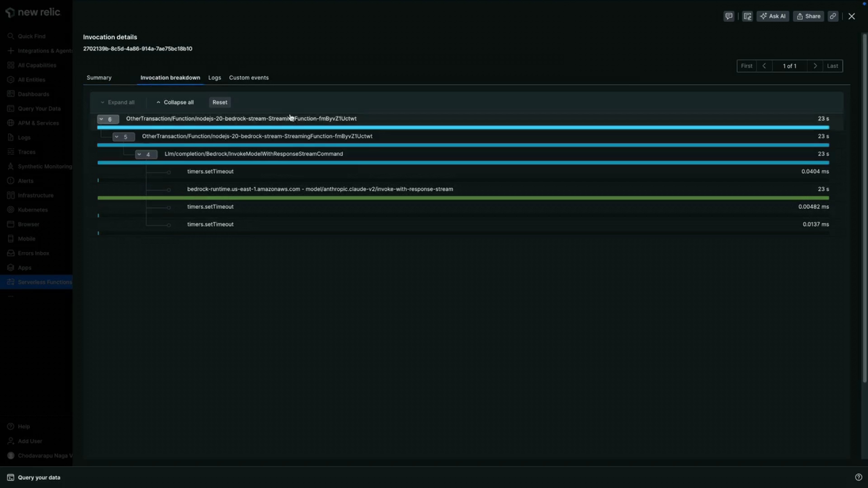Switch to the Summary tab

click(99, 78)
